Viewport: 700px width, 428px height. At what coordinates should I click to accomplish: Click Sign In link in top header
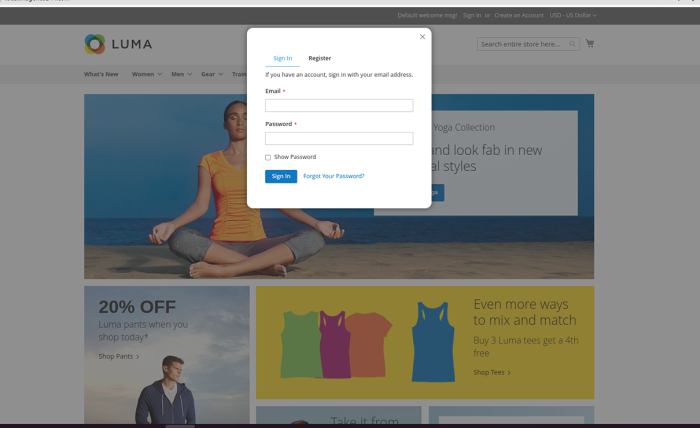(472, 15)
